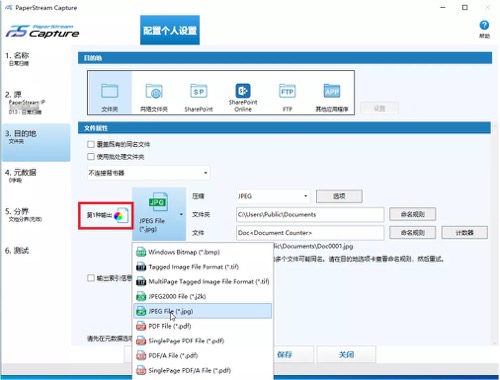Select Tagged Image File Format (*.tif)
The image size is (500, 380).
point(203,267)
